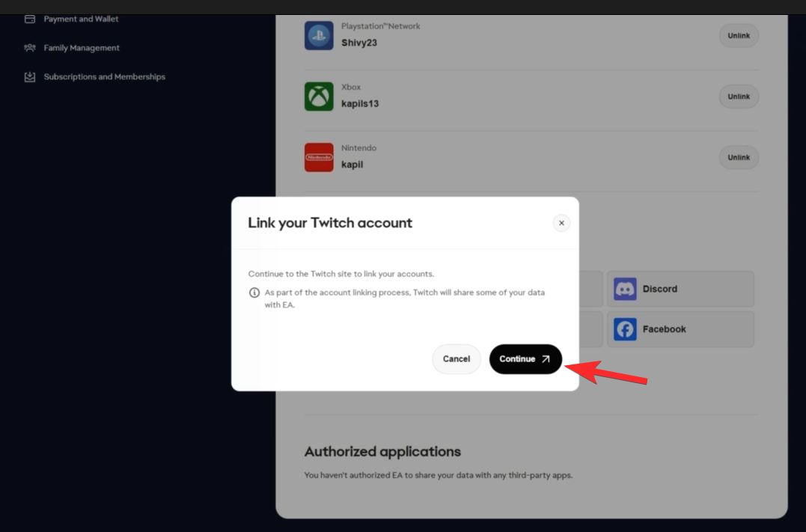Click the Discord logo icon
Image resolution: width=806 pixels, height=532 pixels.
pyautogui.click(x=625, y=289)
